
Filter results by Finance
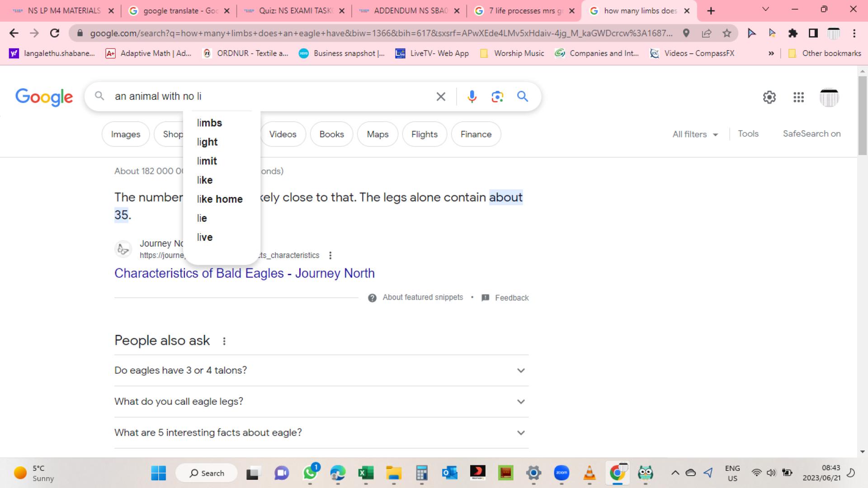click(476, 134)
